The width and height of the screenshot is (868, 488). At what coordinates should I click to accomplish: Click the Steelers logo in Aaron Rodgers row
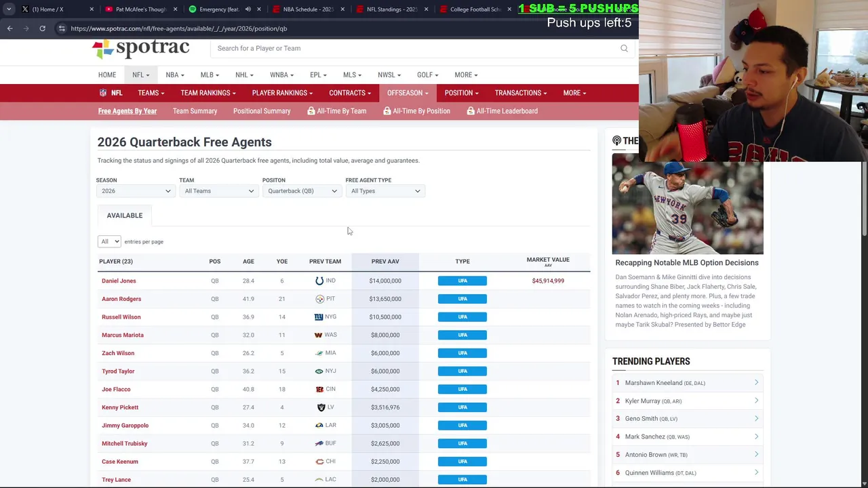[x=319, y=299]
